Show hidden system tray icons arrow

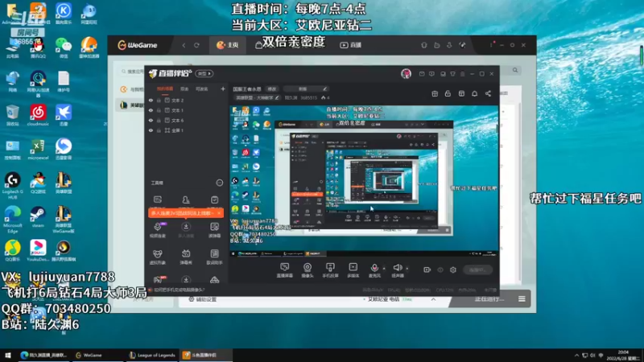tap(576, 356)
